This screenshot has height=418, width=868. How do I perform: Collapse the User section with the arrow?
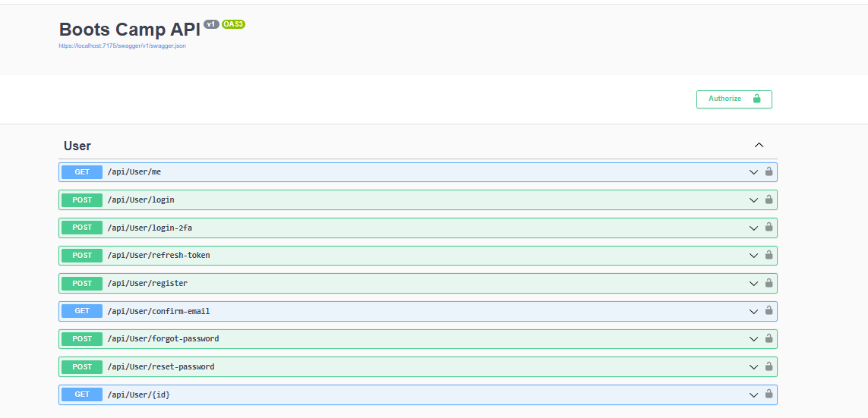click(x=759, y=146)
